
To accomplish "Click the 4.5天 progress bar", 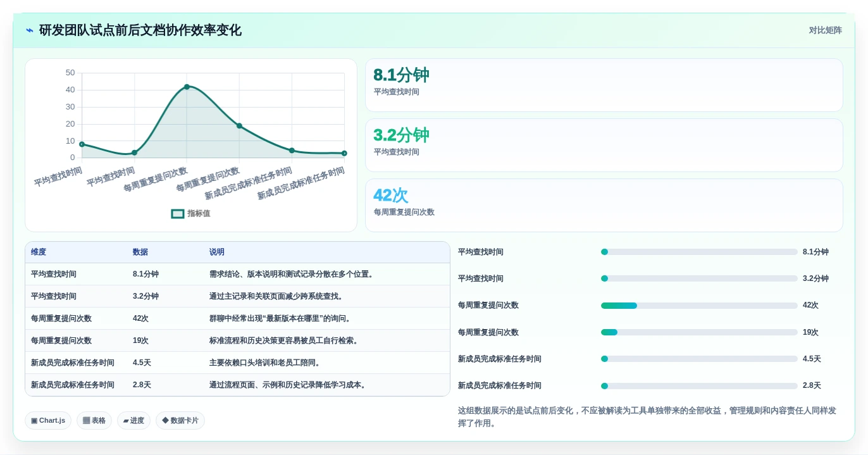I will click(699, 359).
